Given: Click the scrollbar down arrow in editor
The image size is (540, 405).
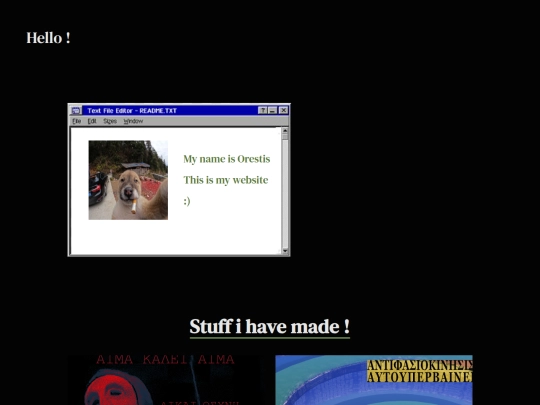Looking at the screenshot, I should tap(285, 251).
